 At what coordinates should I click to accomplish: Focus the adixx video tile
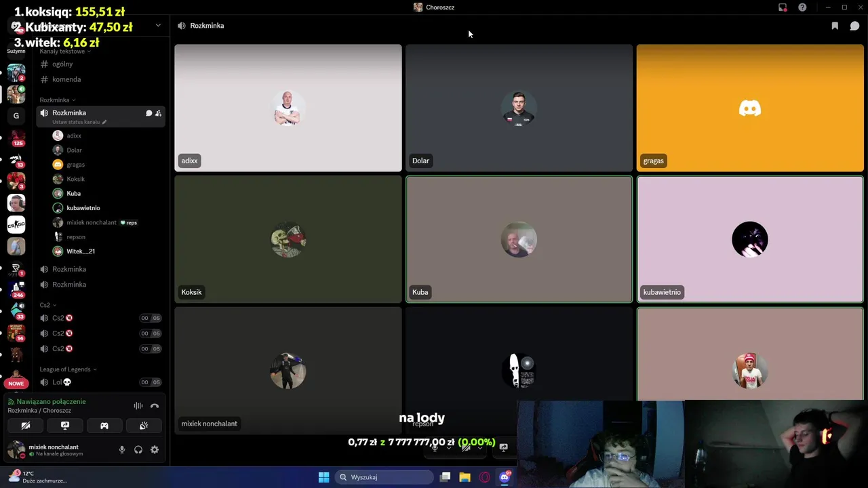[288, 108]
